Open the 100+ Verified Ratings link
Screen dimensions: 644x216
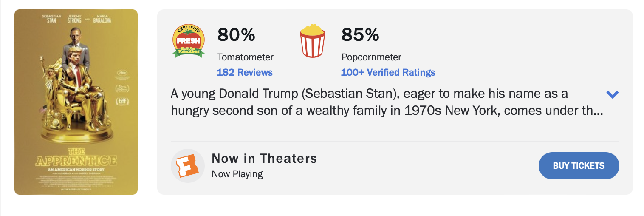(388, 72)
